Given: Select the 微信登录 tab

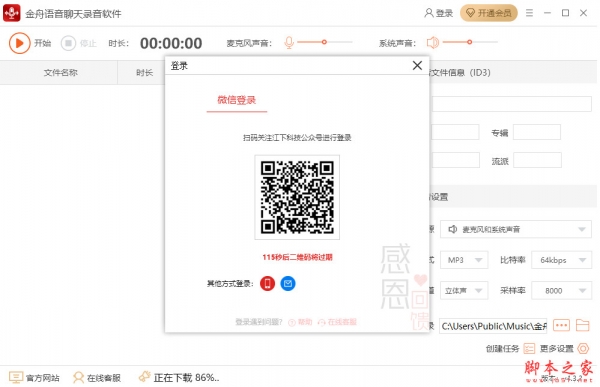Looking at the screenshot, I should tap(236, 100).
